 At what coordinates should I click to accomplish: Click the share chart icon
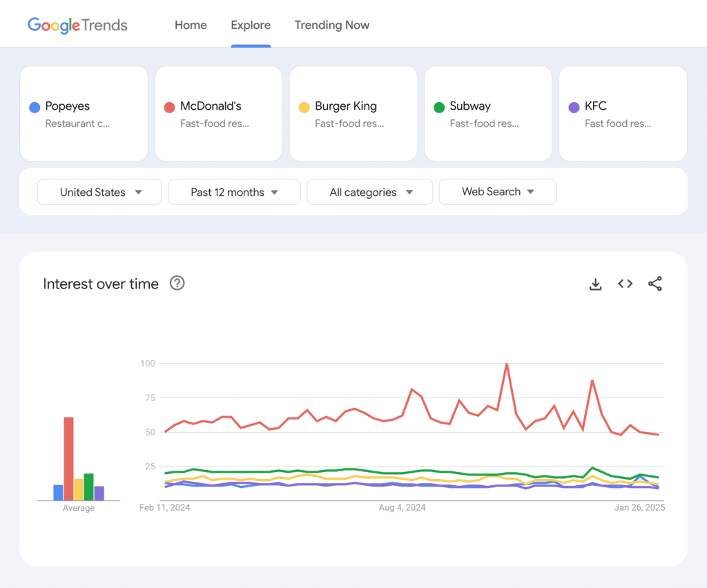(655, 284)
